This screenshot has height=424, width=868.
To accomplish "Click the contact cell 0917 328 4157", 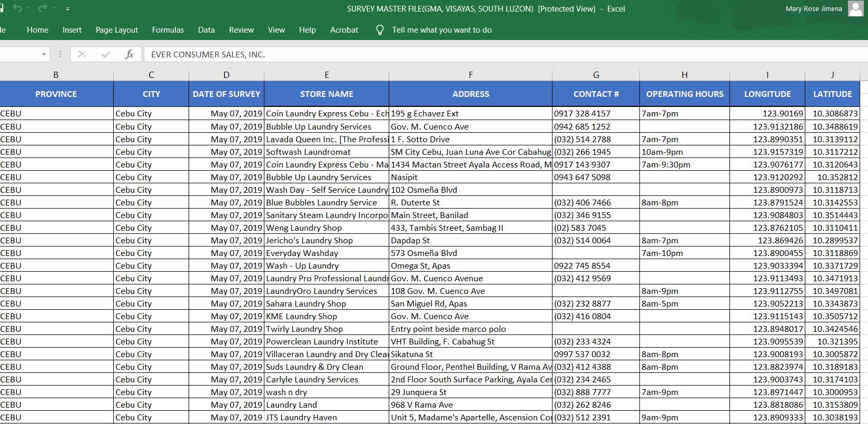I will coord(596,113).
